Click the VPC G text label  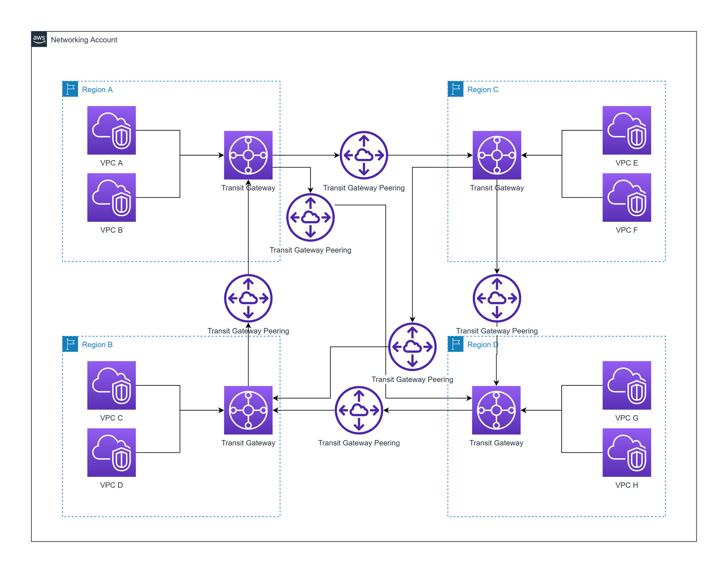[627, 418]
